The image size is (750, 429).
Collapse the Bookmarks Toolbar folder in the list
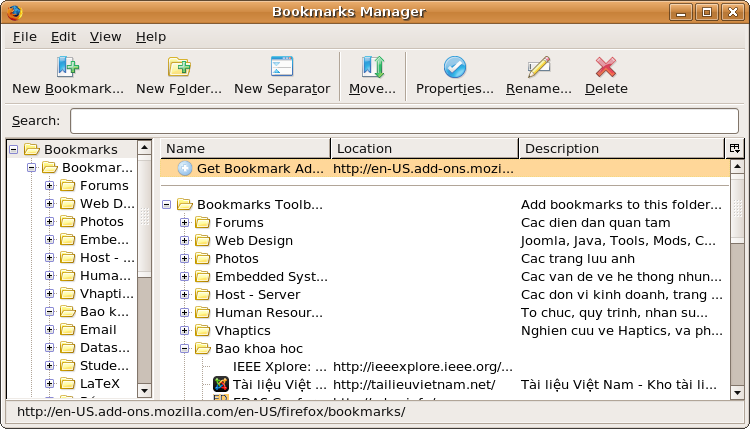pos(167,204)
